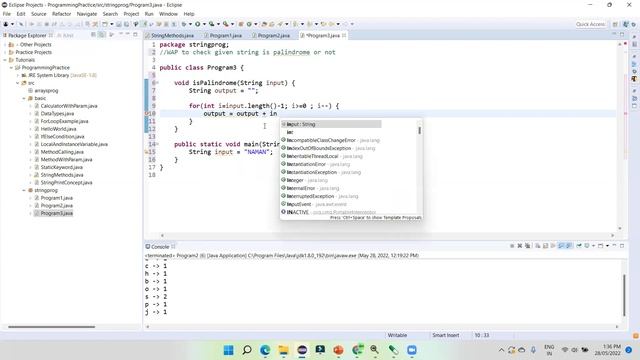Close the Program3.java editor tab

coord(344,36)
